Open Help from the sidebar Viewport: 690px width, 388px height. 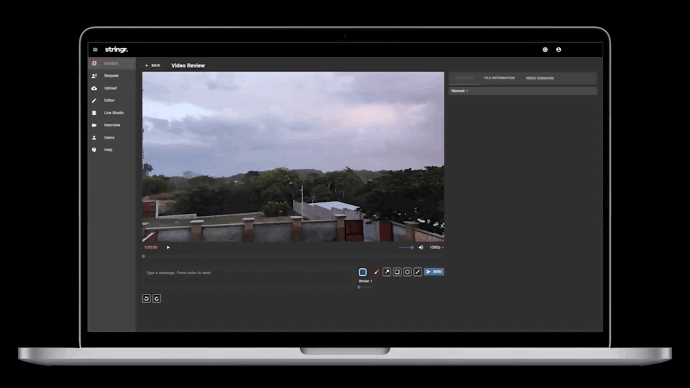112,150
